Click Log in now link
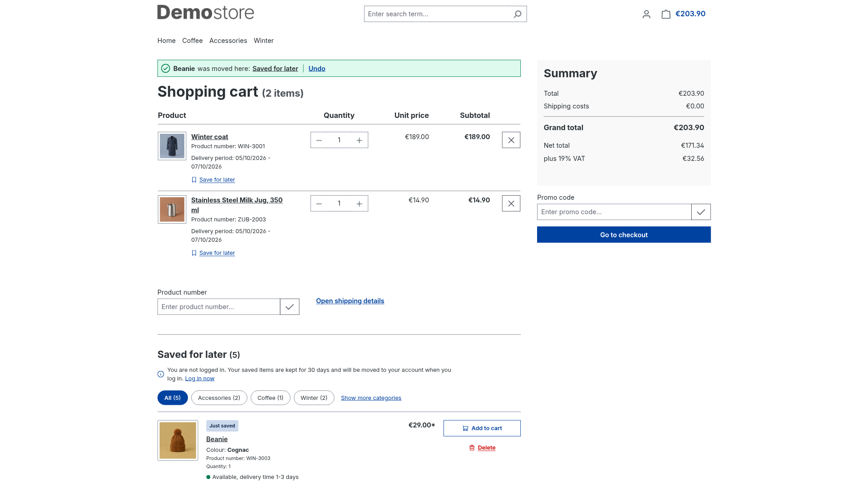Image resolution: width=868 pixels, height=488 pixels. click(x=200, y=379)
